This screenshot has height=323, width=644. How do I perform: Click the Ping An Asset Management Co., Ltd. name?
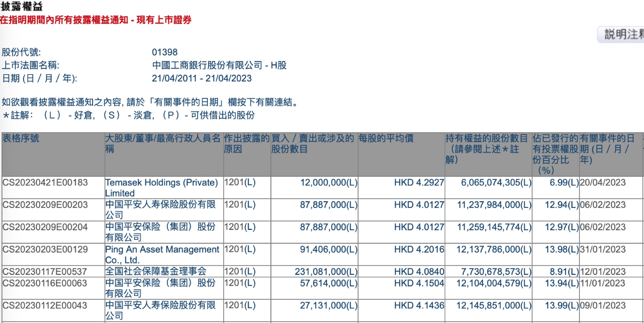click(162, 255)
